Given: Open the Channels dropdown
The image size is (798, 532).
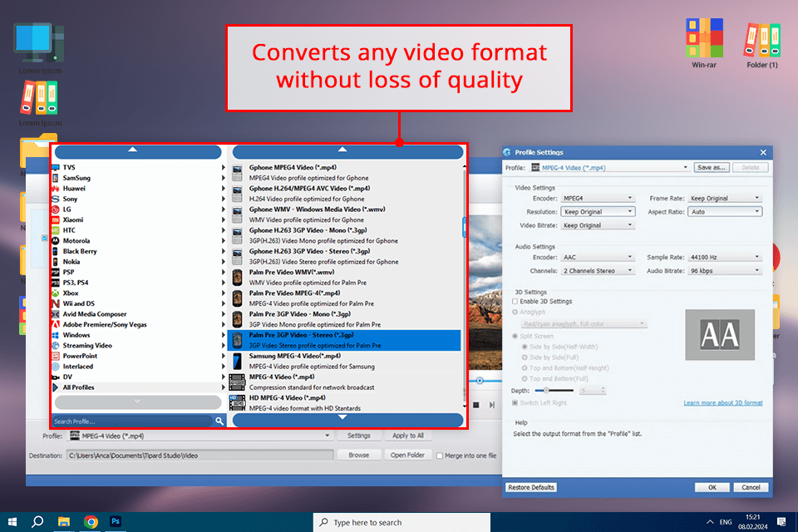Looking at the screenshot, I should click(598, 271).
